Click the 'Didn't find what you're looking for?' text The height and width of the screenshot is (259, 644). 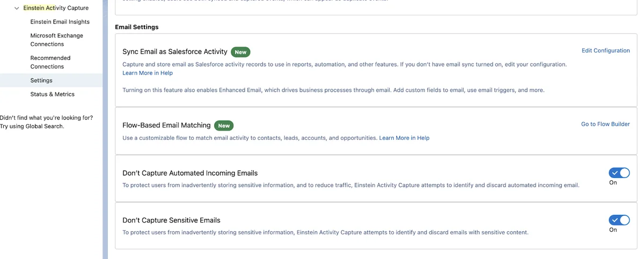46,117
